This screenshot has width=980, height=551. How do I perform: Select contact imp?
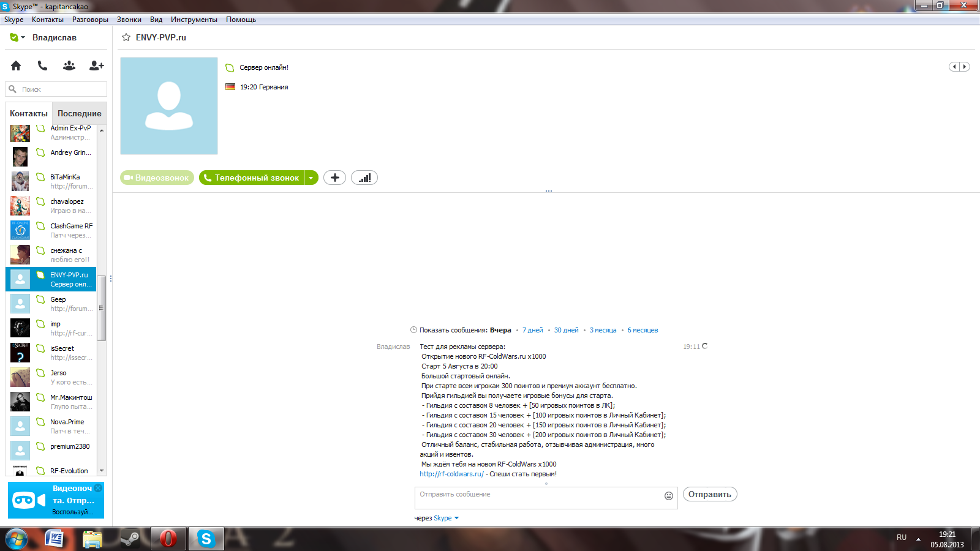click(51, 328)
